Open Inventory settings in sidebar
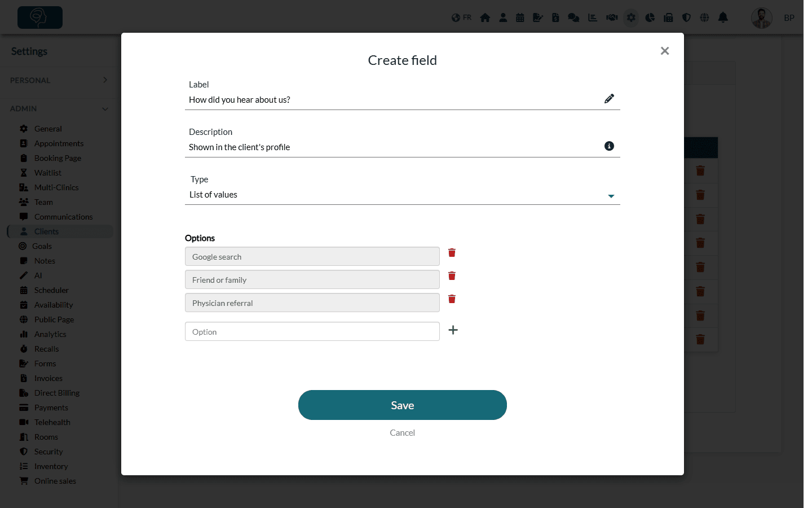This screenshot has width=812, height=508. click(x=51, y=466)
